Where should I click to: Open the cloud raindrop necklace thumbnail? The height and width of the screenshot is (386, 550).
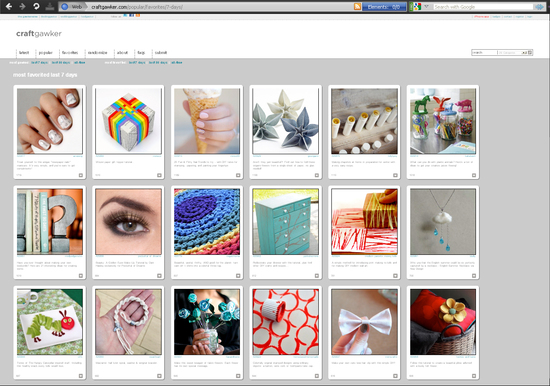point(443,221)
